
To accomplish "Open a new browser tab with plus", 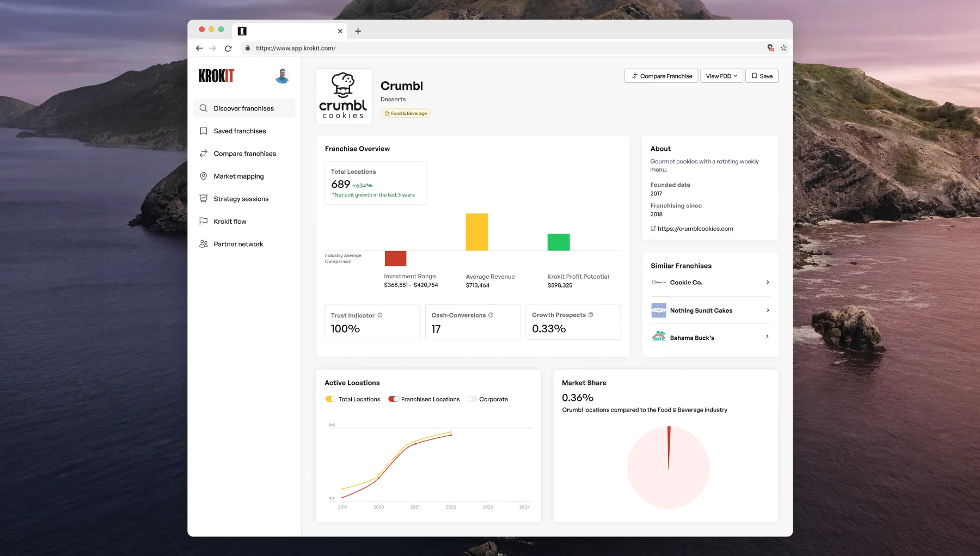I will (358, 31).
